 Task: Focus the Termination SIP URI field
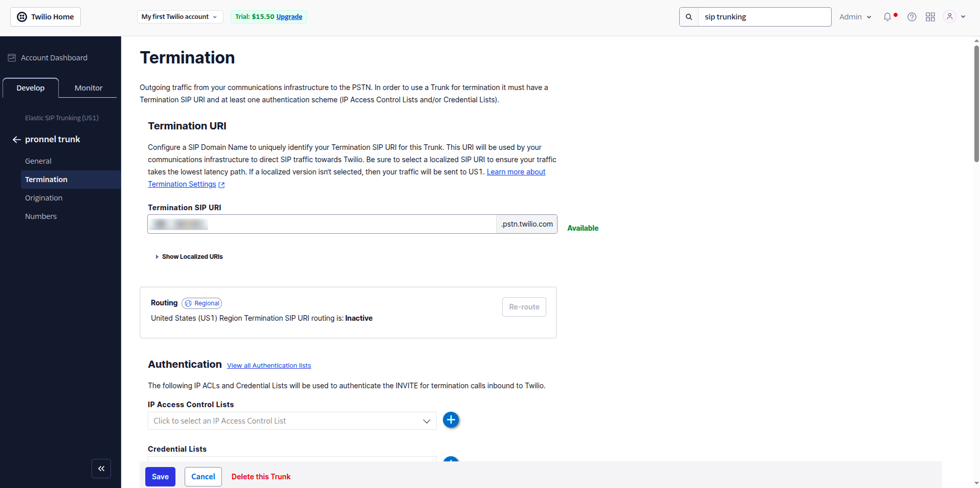(322, 224)
